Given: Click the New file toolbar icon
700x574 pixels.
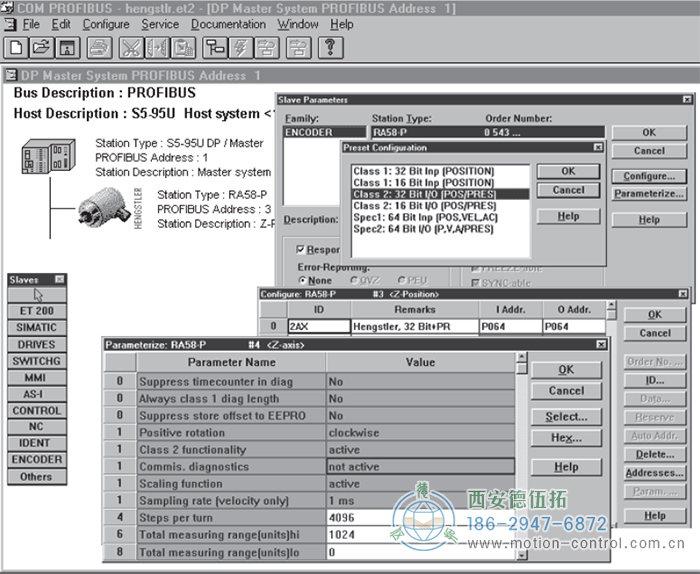Looking at the screenshot, I should (x=16, y=47).
